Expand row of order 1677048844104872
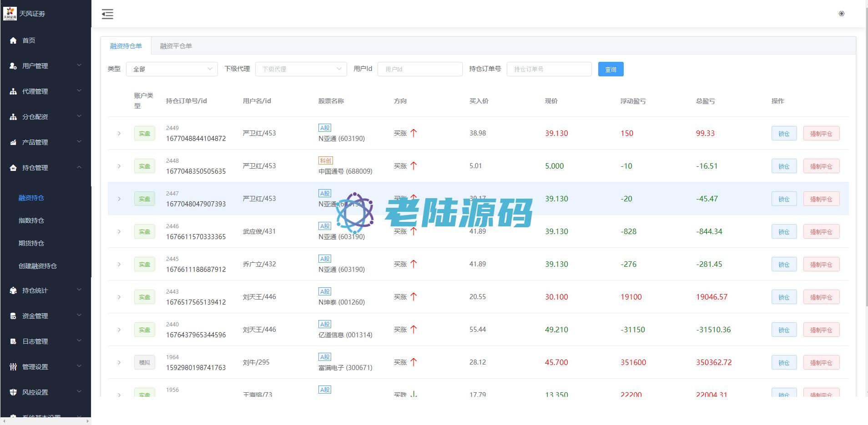The image size is (868, 425). click(119, 133)
